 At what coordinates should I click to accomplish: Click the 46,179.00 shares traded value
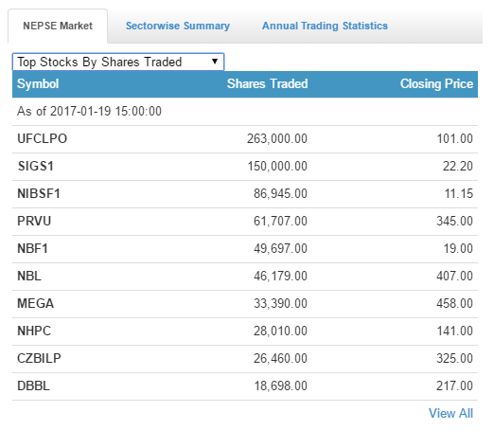pyautogui.click(x=280, y=277)
